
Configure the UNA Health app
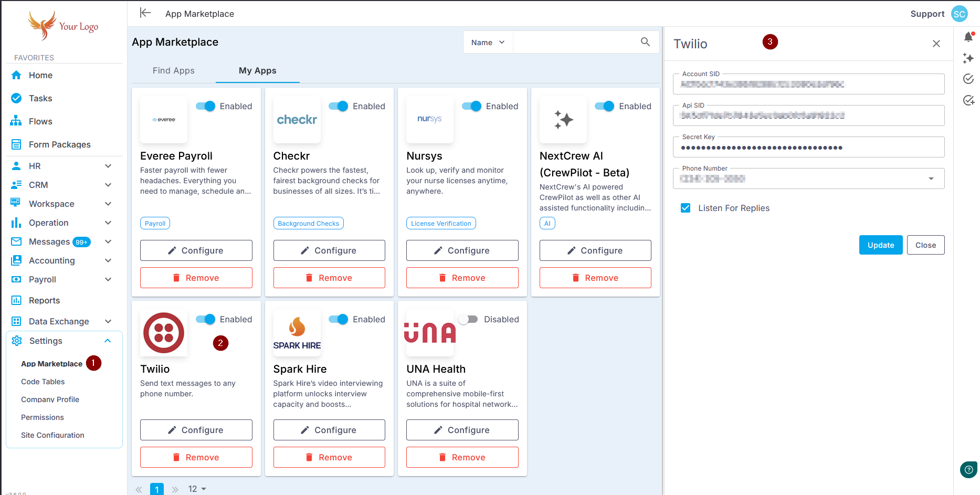462,429
